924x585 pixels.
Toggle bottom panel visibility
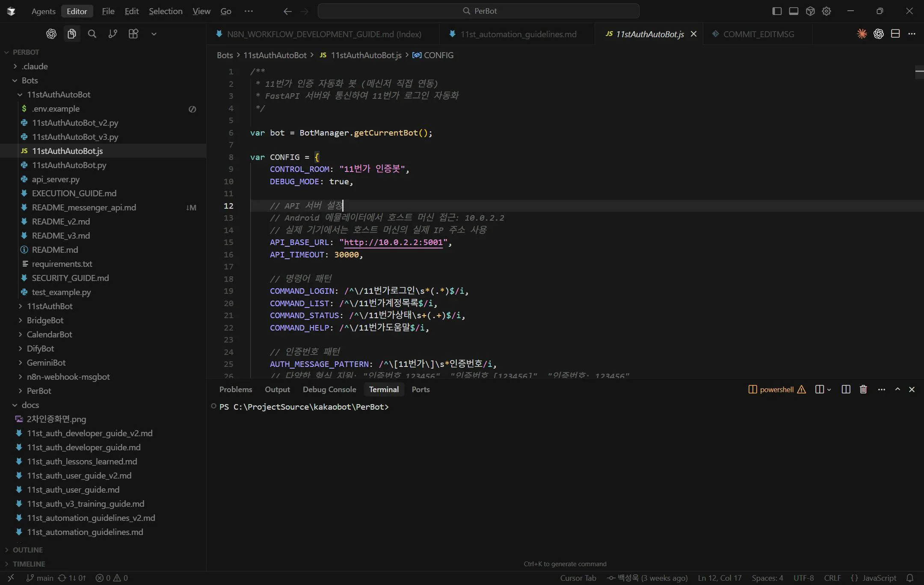click(x=794, y=11)
